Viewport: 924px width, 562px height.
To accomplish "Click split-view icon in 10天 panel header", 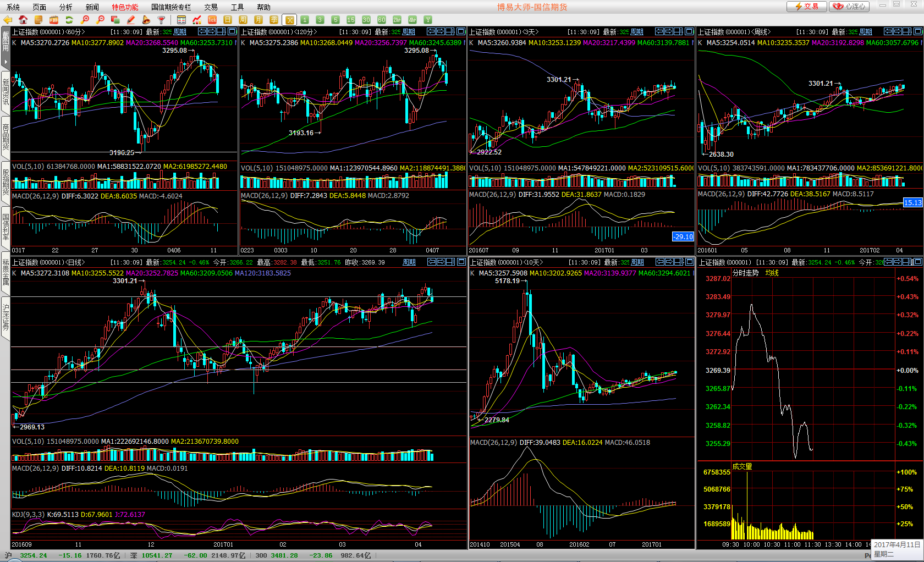I will 679,262.
